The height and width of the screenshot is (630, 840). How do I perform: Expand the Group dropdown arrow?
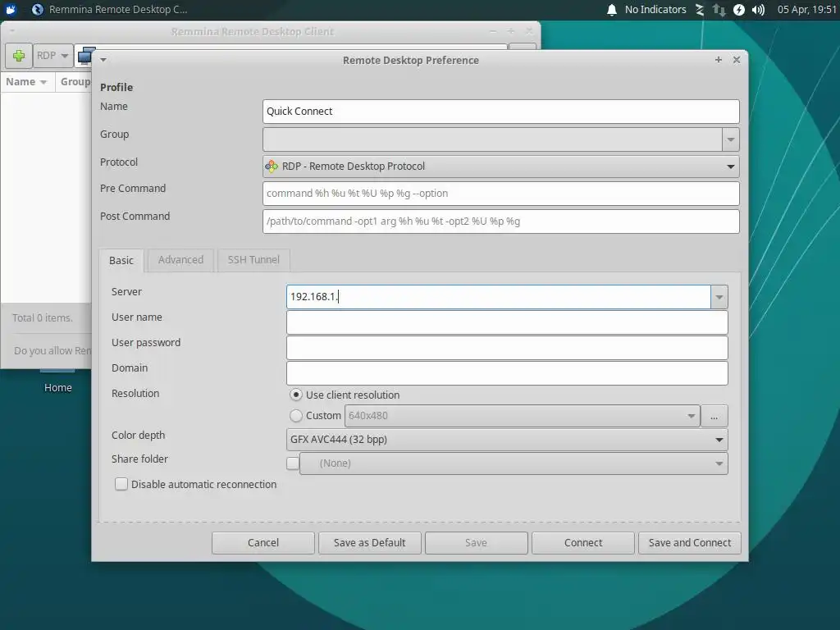731,139
